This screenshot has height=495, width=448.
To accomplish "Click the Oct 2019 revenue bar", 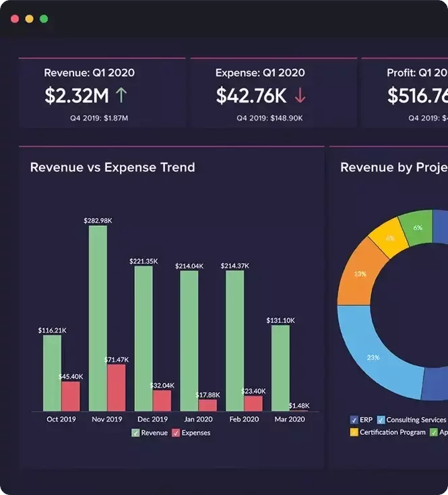I will coord(52,372).
